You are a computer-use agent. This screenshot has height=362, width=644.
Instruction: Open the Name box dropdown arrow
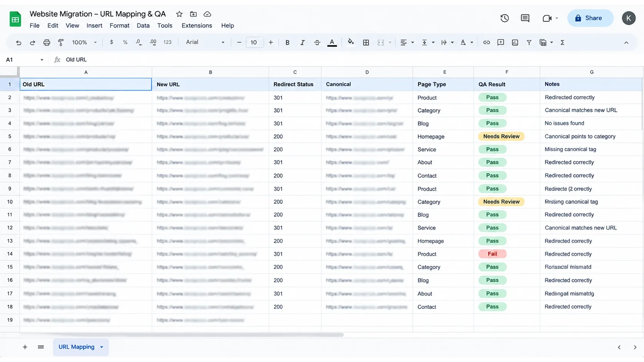point(42,60)
